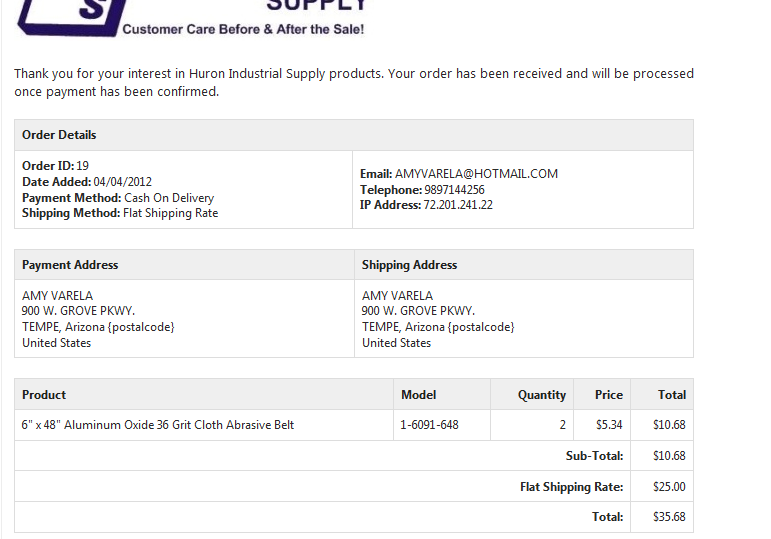Click the Customer Care tagline text

coord(243,29)
